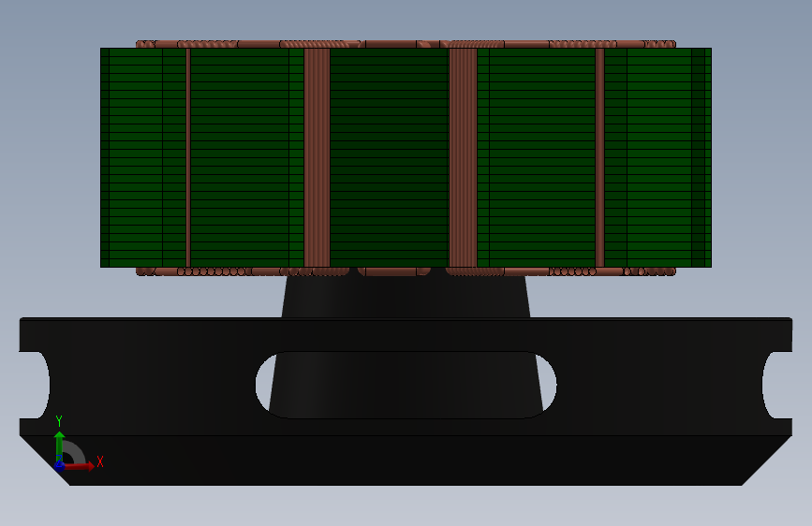Select the thin copper strip near the core's left side
Image resolution: width=812 pixels, height=526 pixels.
[188, 158]
